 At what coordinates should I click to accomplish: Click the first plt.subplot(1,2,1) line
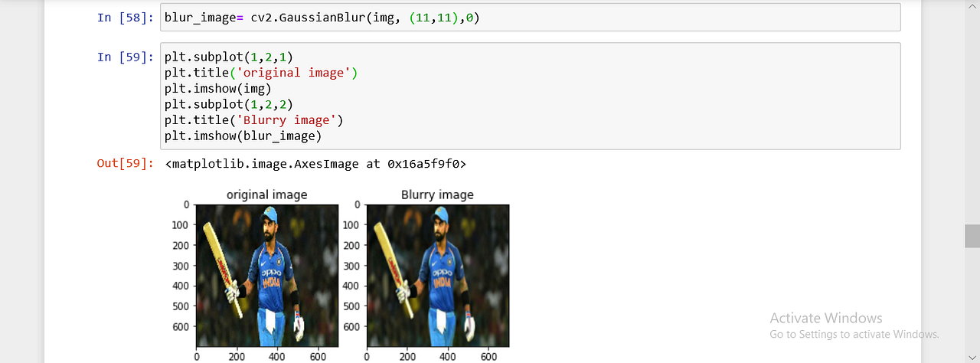[228, 57]
